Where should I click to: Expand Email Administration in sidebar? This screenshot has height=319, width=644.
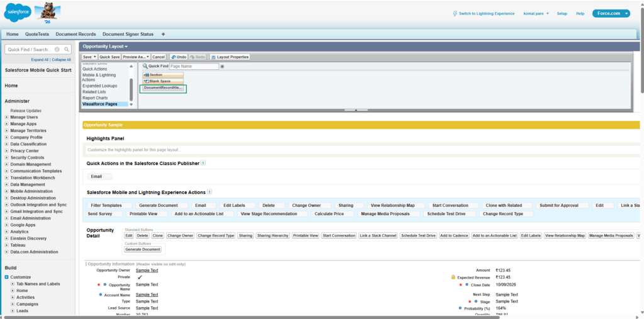6,218
